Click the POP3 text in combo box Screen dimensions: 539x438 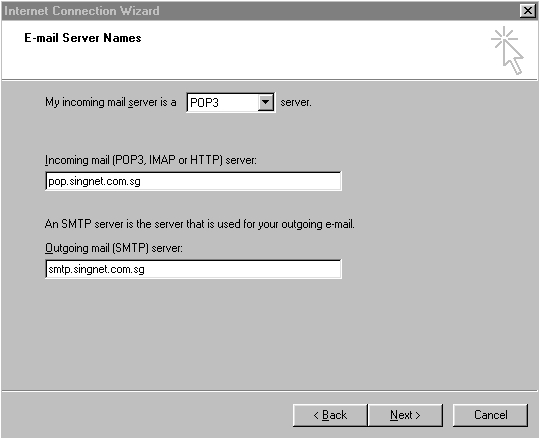click(204, 103)
